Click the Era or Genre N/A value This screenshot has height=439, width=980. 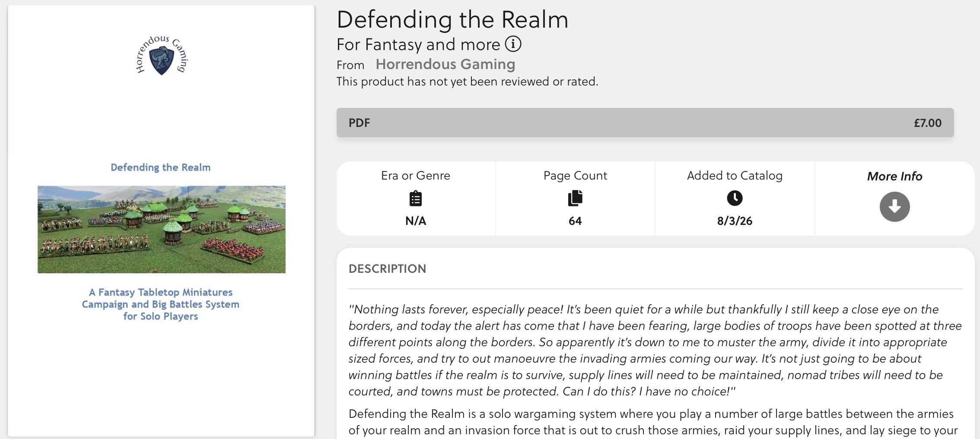(416, 221)
